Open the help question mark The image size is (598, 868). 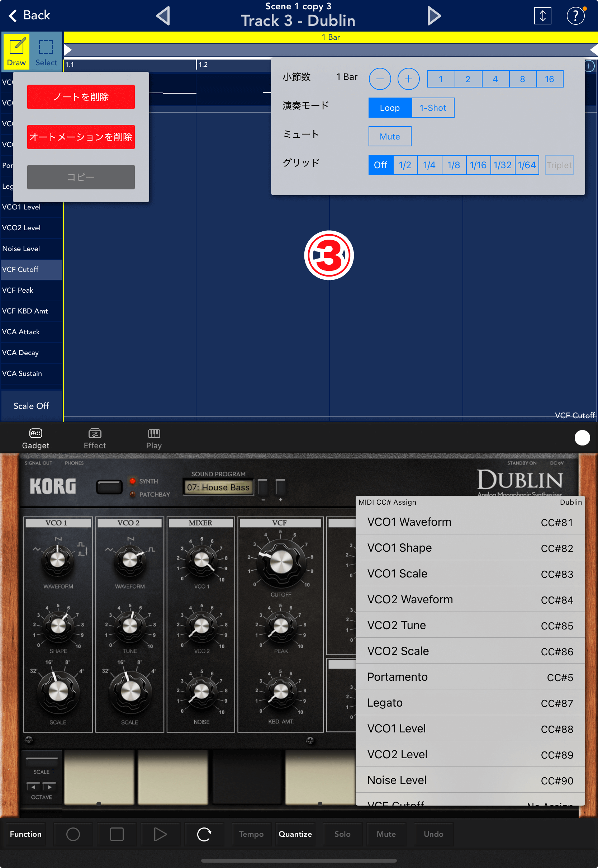point(575,16)
